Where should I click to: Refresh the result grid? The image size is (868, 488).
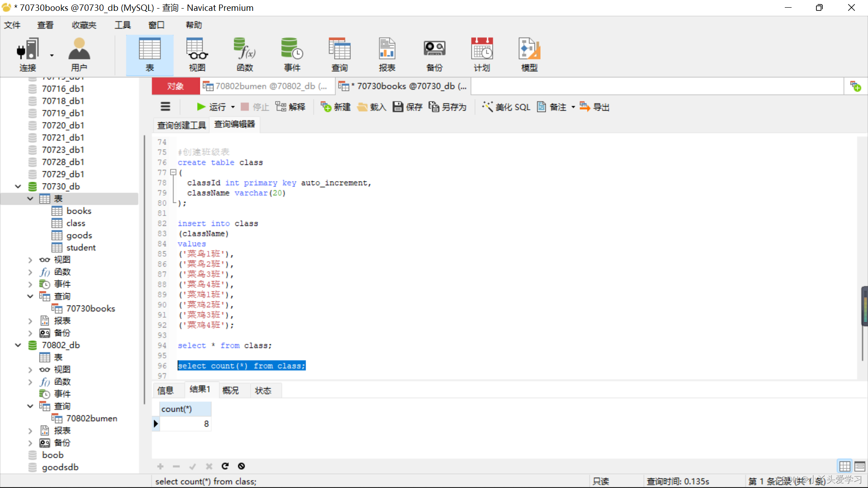point(225,466)
